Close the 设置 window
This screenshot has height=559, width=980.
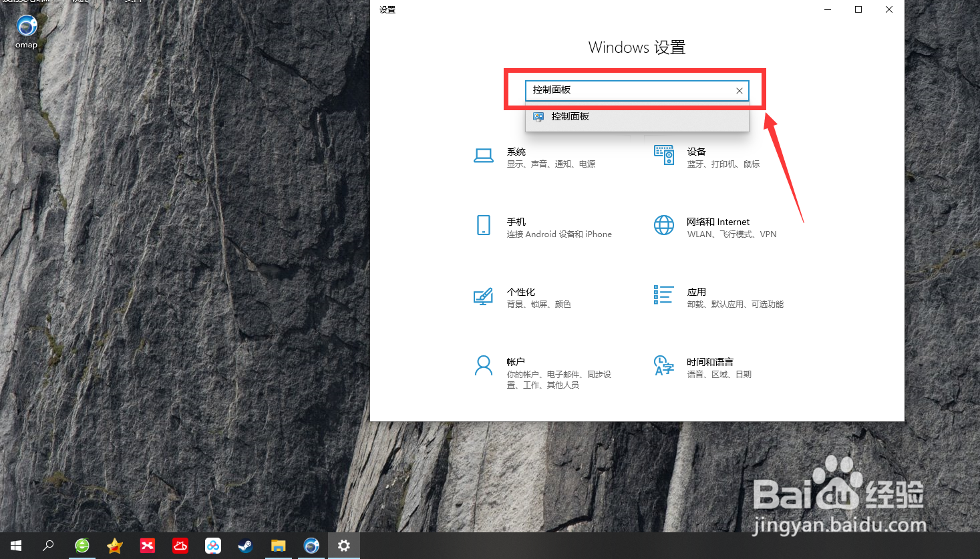coord(889,9)
